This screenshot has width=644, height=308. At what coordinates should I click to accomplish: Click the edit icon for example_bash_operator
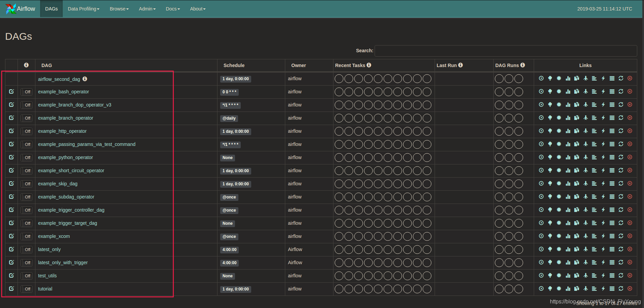(x=11, y=92)
